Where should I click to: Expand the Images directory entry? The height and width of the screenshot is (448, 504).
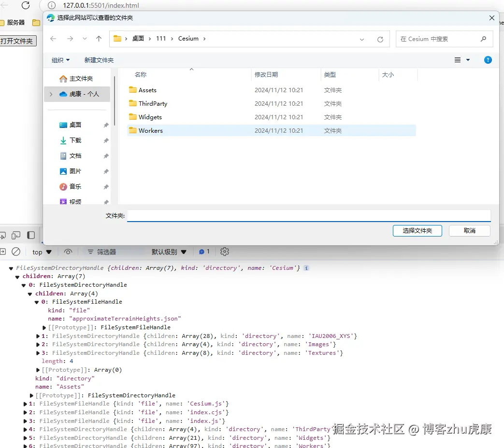click(x=38, y=345)
